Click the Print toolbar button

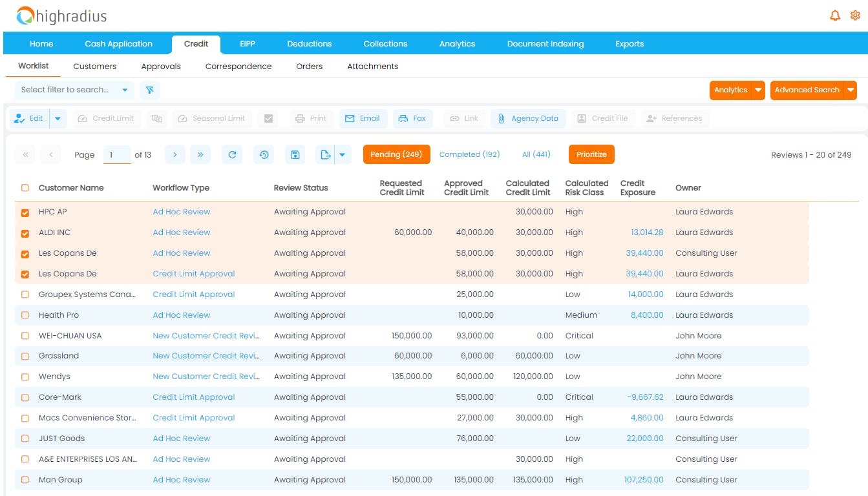click(x=311, y=118)
